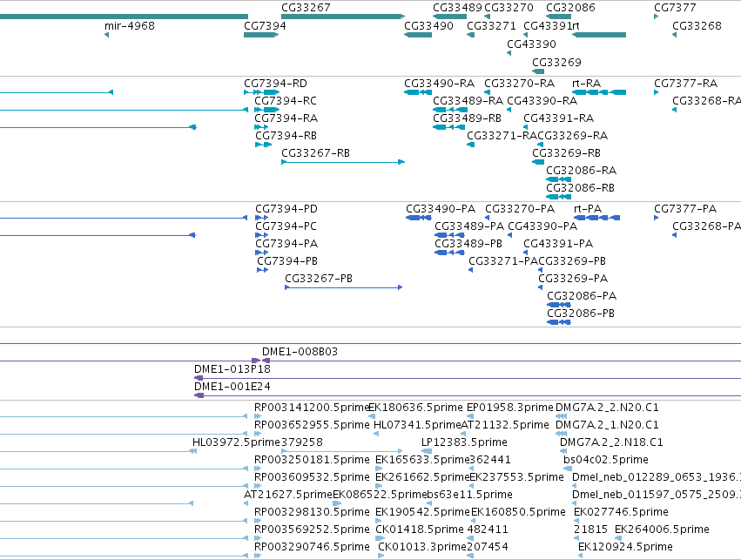Screen dimensions: 741x560
Task: Click the CG33271 gene label
Action: pos(491,25)
